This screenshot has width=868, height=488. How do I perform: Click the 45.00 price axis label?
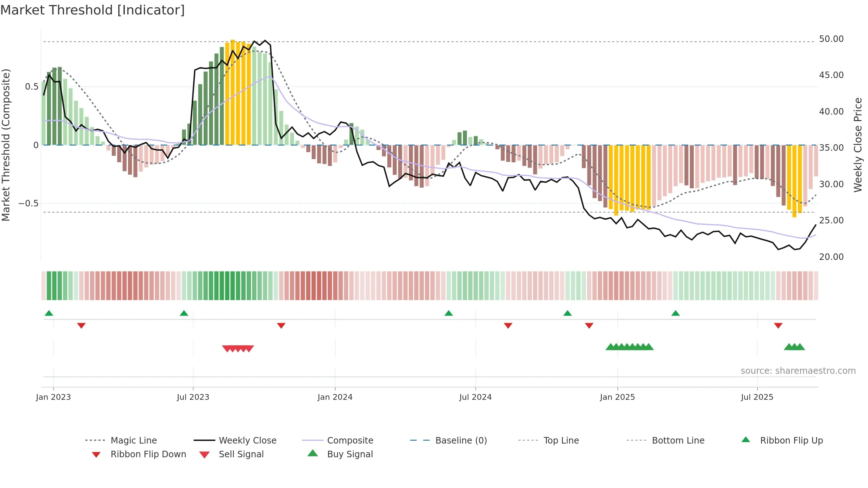point(831,75)
